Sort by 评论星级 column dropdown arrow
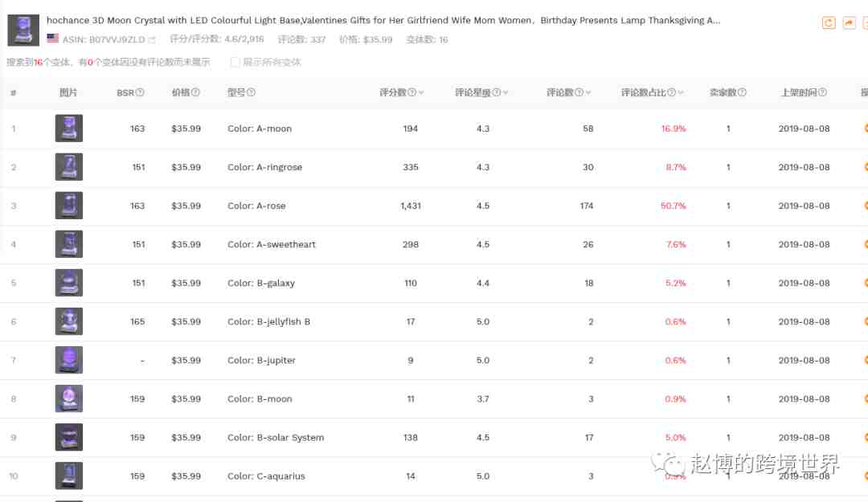Viewport: 868px width, 502px height. tap(506, 93)
